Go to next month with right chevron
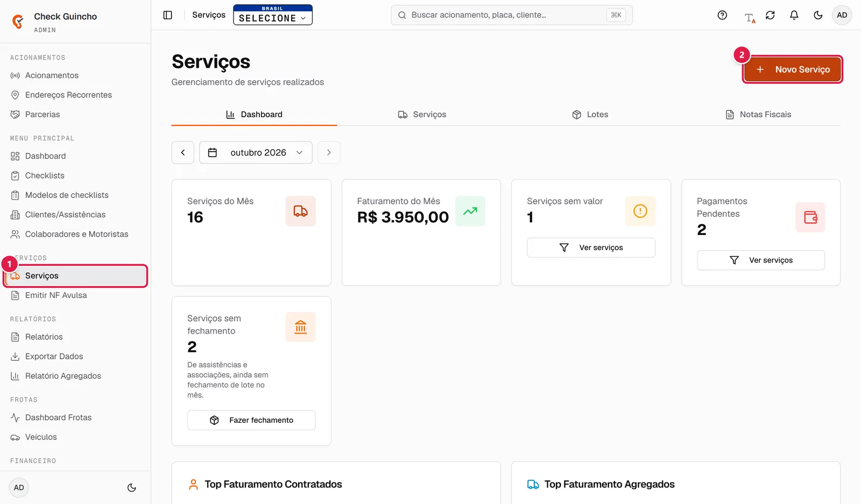Viewport: 861px width, 504px height. pyautogui.click(x=329, y=153)
